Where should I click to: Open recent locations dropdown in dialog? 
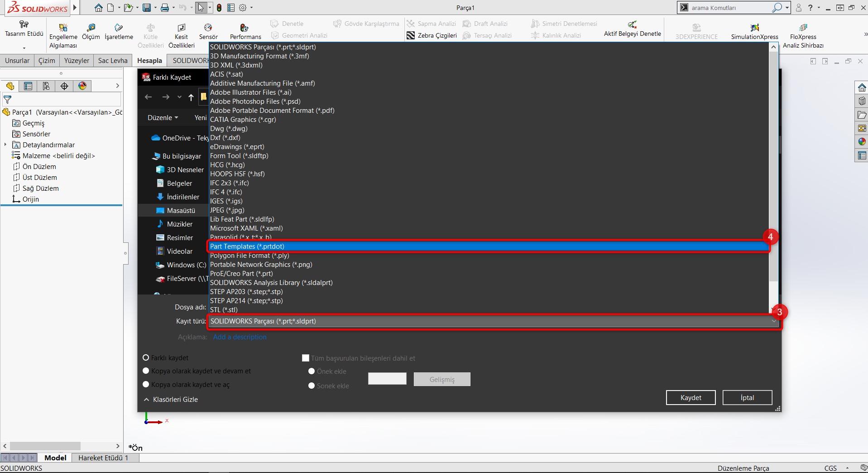[179, 97]
